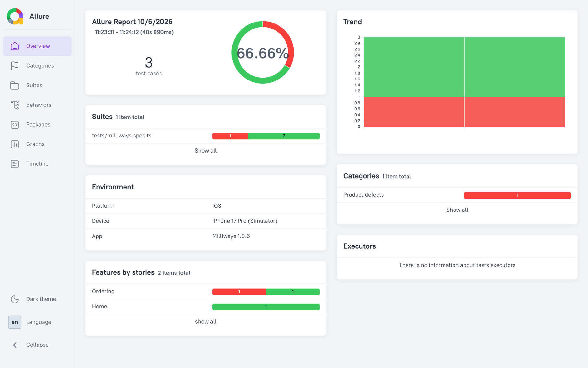The image size is (588, 368).
Task: Click the Platform 'iOS' value
Action: pyautogui.click(x=217, y=206)
